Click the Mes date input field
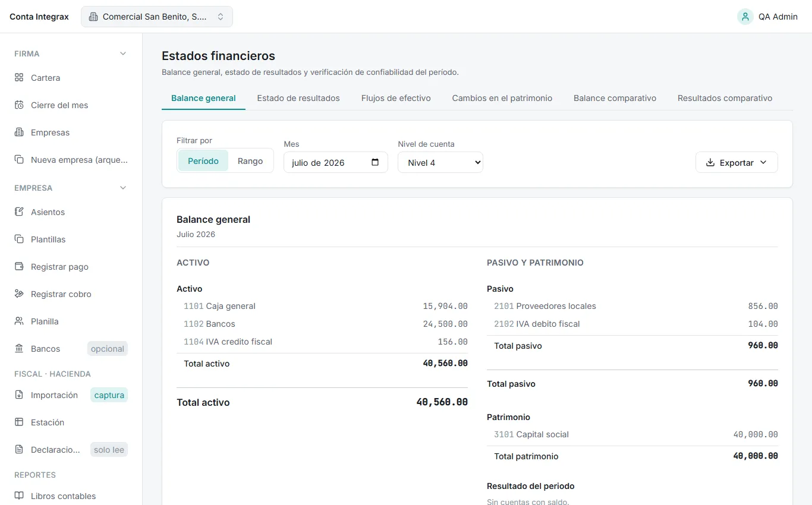The image size is (812, 505). pyautogui.click(x=336, y=162)
